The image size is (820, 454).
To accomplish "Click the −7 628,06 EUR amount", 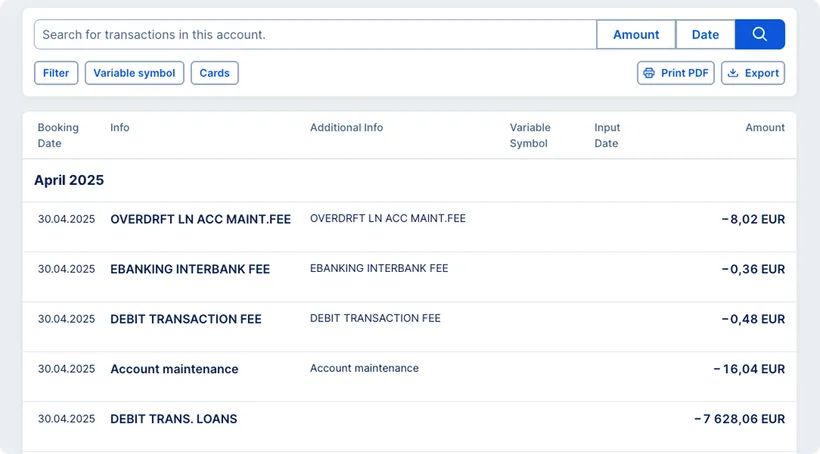I will (x=739, y=419).
